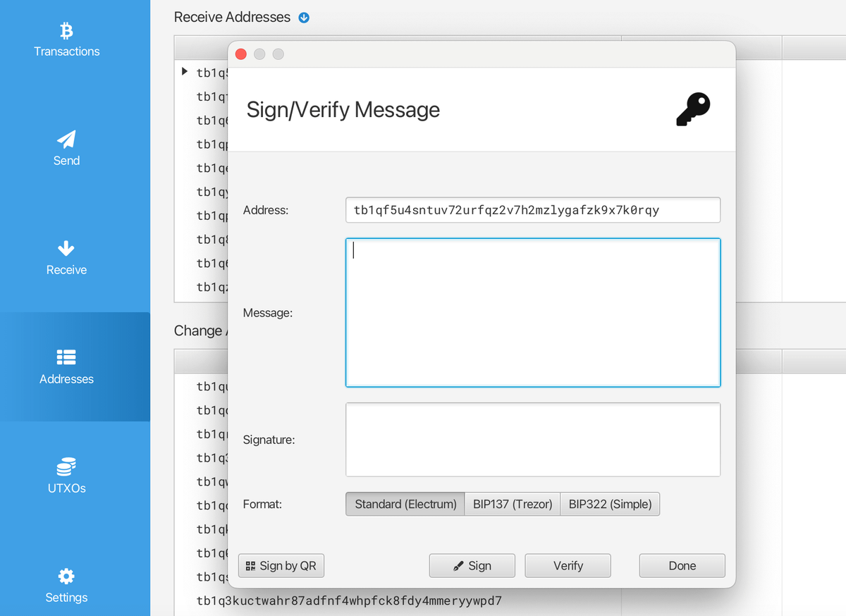This screenshot has width=846, height=616.
Task: Click inside the Address input field
Action: point(532,210)
